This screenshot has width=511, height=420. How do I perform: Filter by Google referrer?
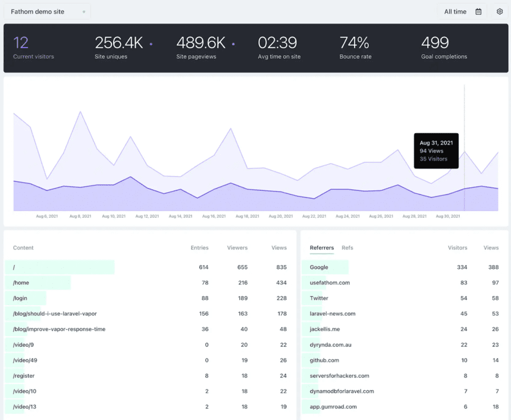coord(319,267)
